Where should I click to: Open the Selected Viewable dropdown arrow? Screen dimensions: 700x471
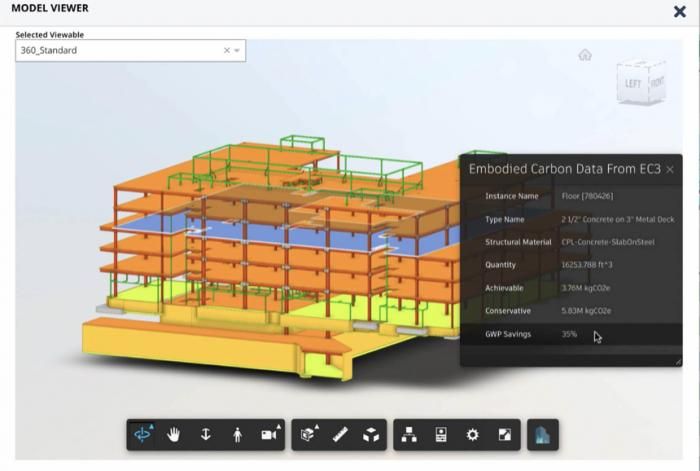[x=237, y=50]
